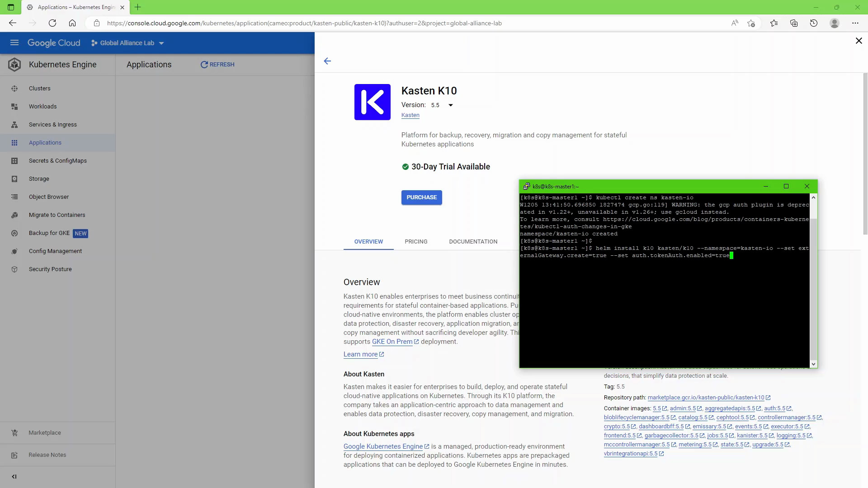Image resolution: width=868 pixels, height=488 pixels.
Task: Open the Object Browser sidebar icon
Action: tap(14, 197)
